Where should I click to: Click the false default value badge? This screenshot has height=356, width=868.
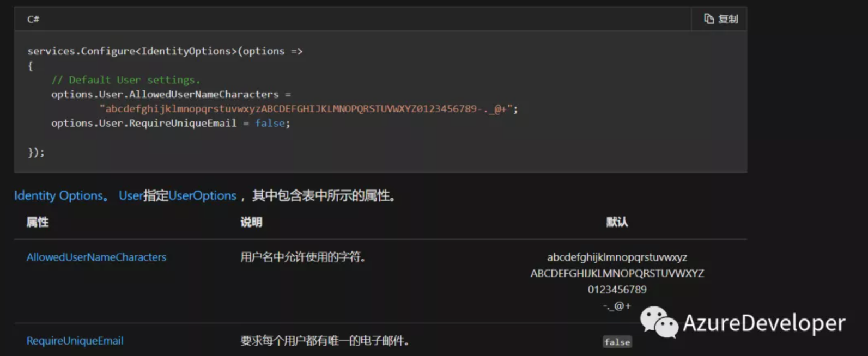click(x=617, y=342)
